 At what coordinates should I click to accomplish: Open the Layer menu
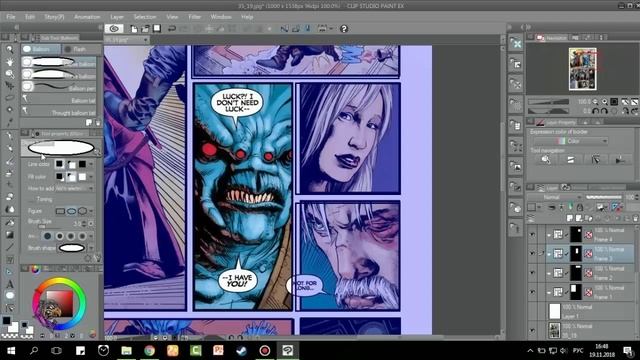pyautogui.click(x=117, y=17)
